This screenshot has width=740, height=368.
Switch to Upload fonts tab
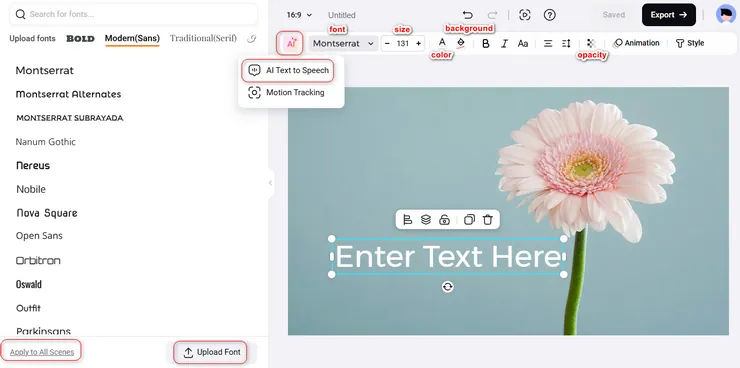[32, 38]
